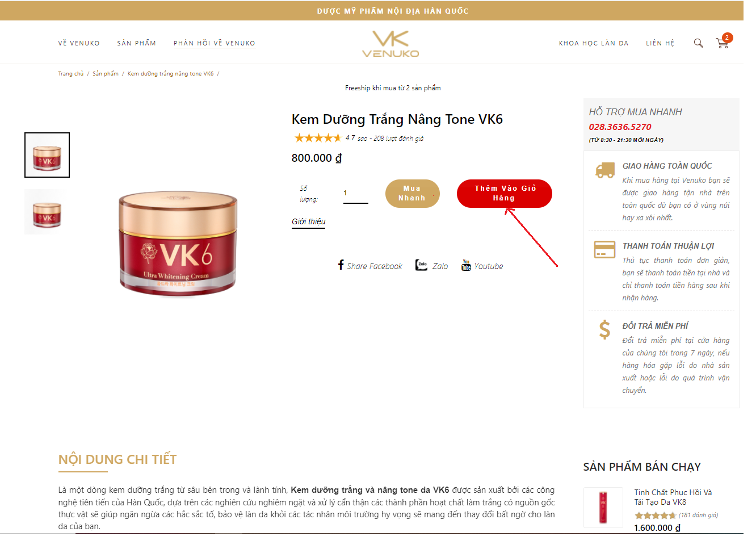Click the Zalo chat icon
This screenshot has height=536, width=756.
(421, 265)
